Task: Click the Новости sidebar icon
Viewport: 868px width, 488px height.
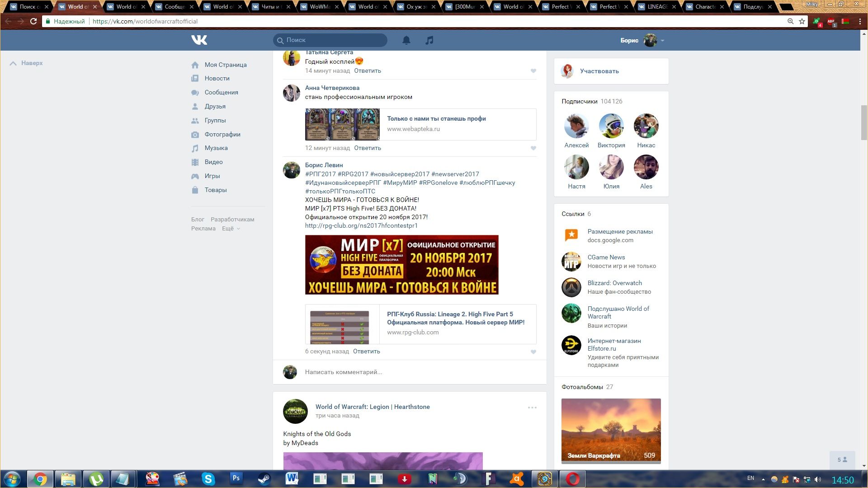Action: point(195,78)
